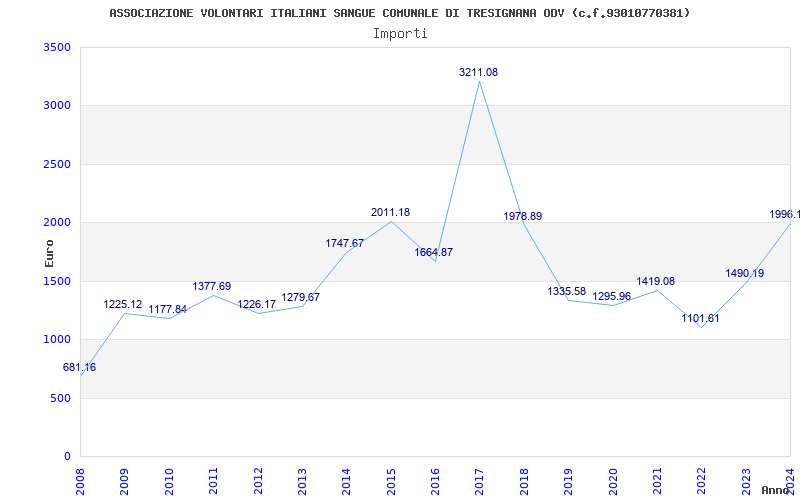Click the 2011 x-axis year label

point(213,481)
